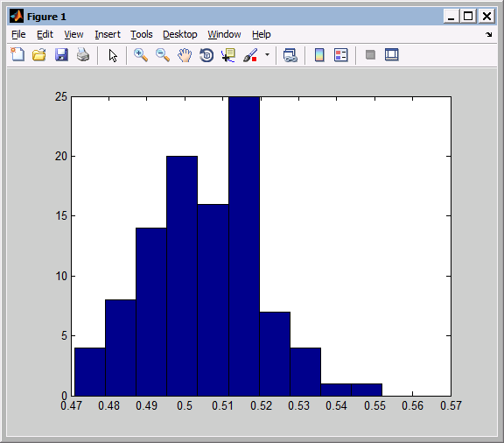Open the File menu
504x443 pixels.
pyautogui.click(x=18, y=34)
